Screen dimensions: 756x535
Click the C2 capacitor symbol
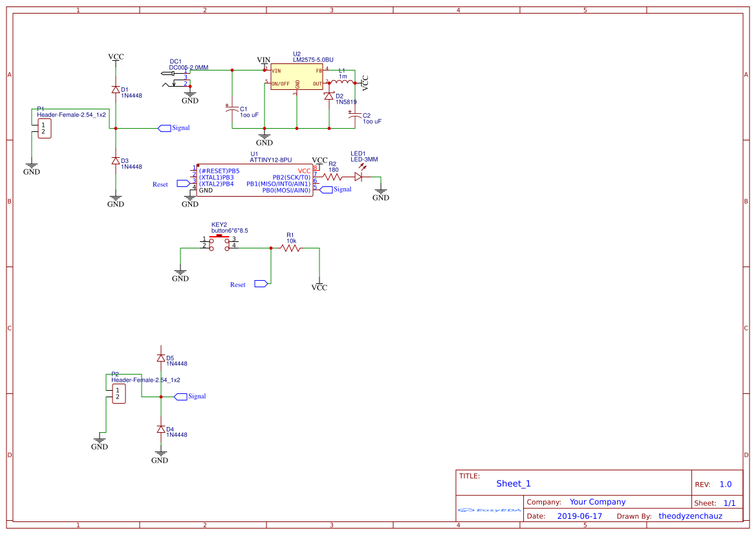tap(355, 116)
